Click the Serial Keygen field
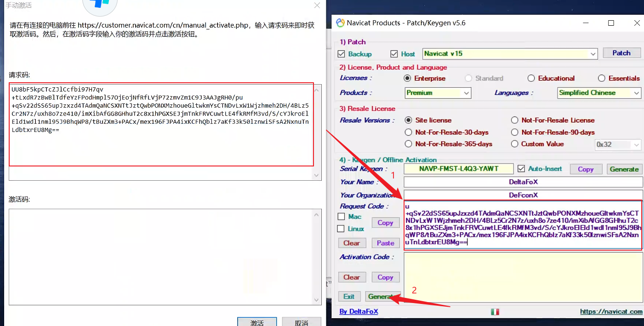This screenshot has height=326, width=644. (459, 169)
